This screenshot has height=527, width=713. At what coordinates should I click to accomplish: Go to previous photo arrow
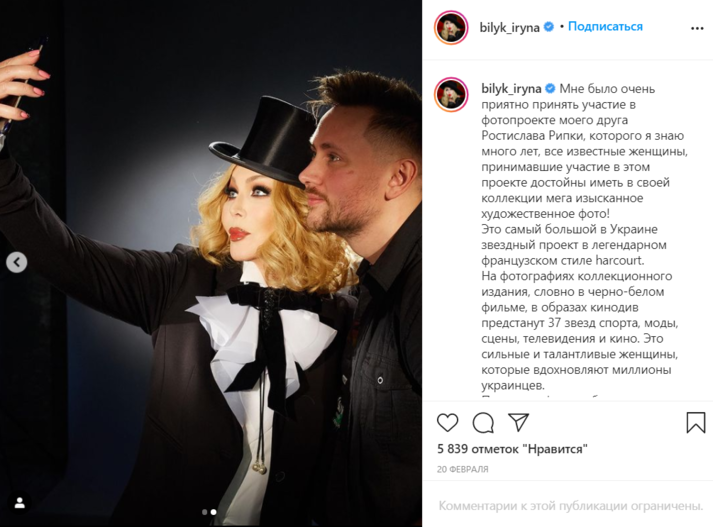pos(17,262)
